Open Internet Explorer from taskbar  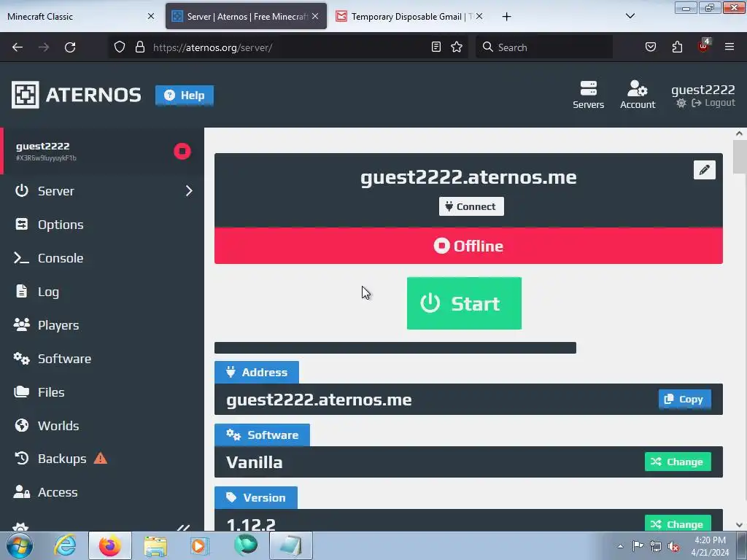click(x=65, y=545)
